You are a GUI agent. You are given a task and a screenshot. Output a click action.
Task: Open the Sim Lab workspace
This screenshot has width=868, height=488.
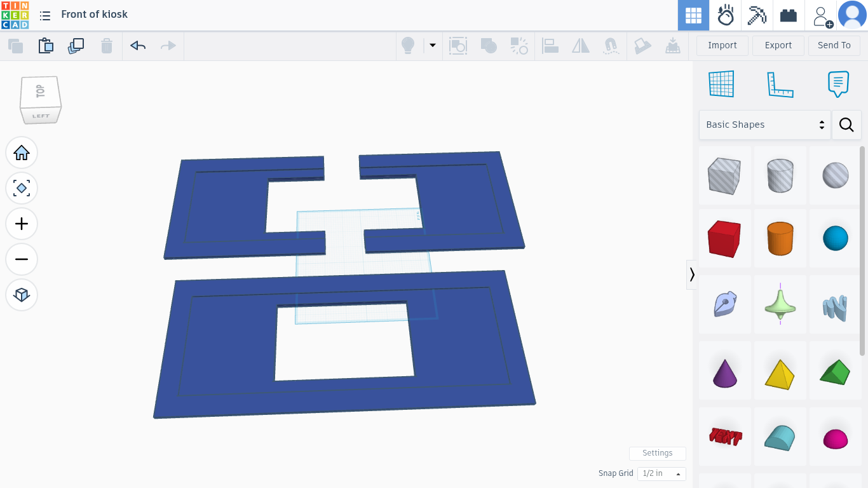(725, 15)
